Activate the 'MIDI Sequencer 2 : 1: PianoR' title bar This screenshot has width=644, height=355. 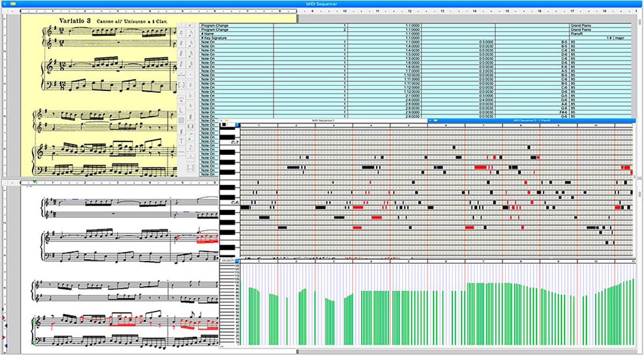tap(533, 120)
